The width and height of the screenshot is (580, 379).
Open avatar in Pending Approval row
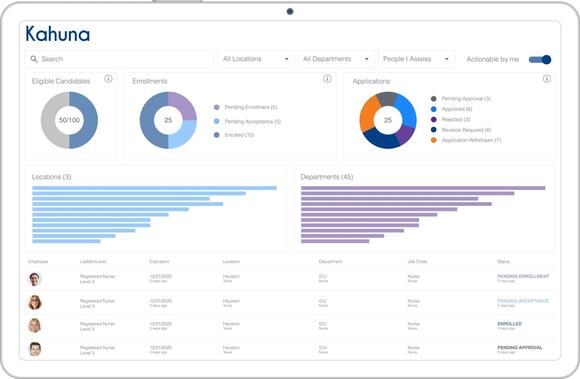(x=35, y=349)
